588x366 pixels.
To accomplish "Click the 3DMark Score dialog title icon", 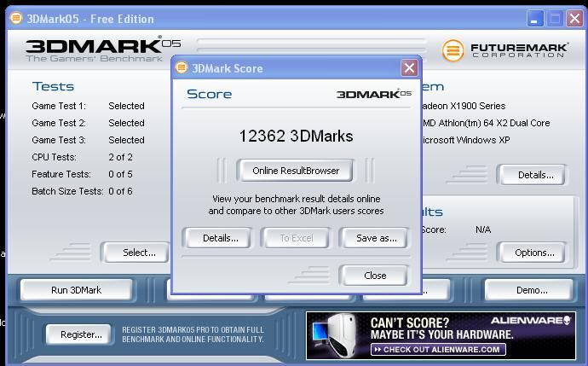I will (182, 67).
